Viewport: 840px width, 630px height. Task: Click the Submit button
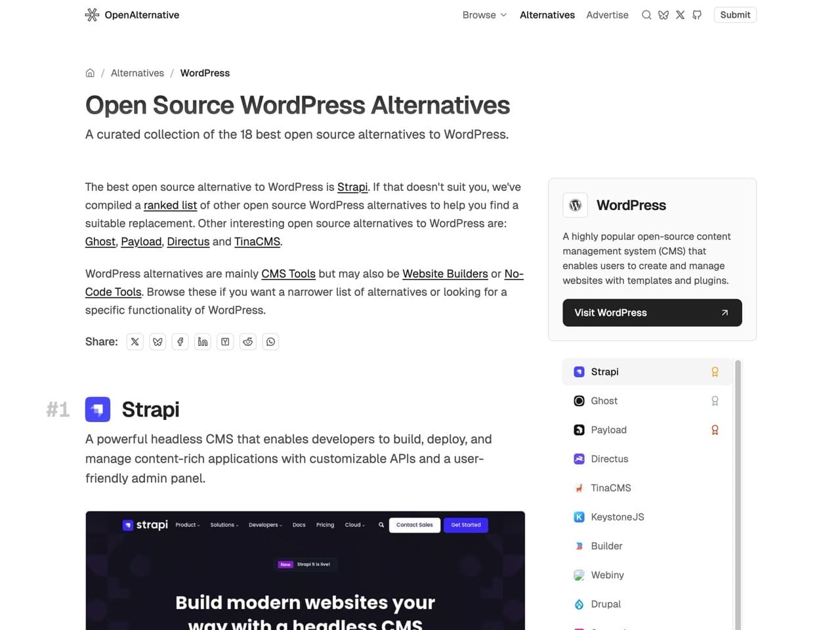(x=735, y=14)
